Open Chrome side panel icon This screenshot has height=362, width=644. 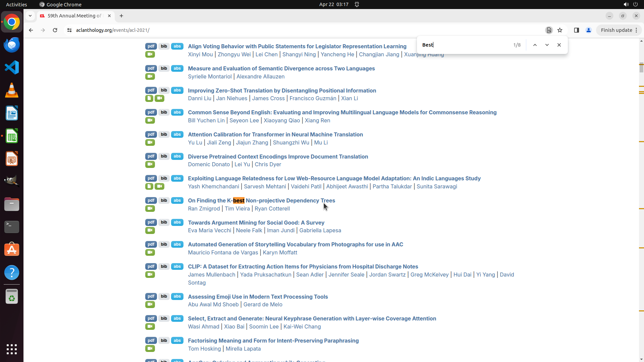pyautogui.click(x=576, y=30)
